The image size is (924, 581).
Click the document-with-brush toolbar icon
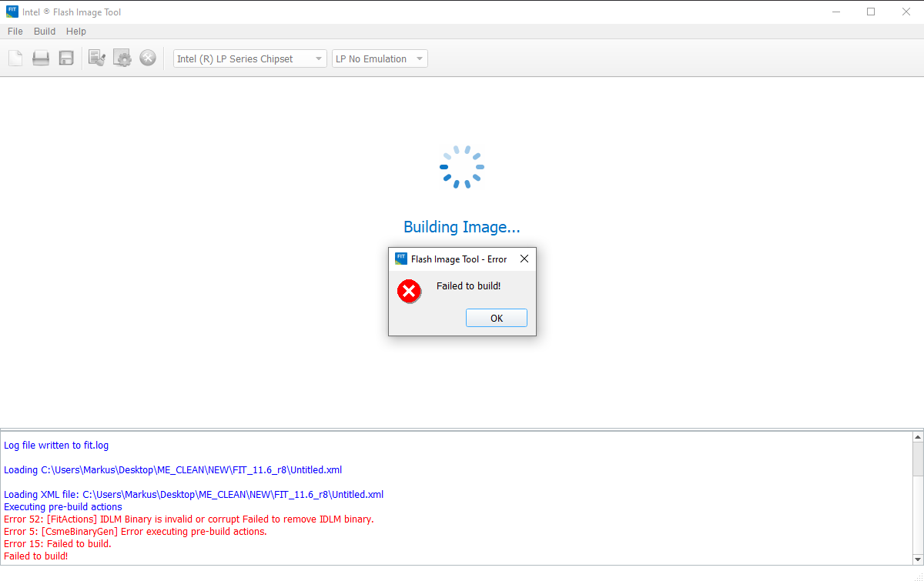click(x=97, y=58)
